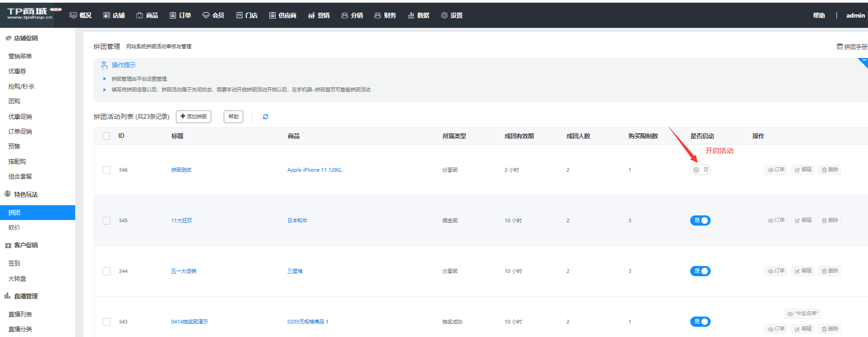Click the delete (删除) icon for row 346
This screenshot has width=868, height=337.
(829, 170)
